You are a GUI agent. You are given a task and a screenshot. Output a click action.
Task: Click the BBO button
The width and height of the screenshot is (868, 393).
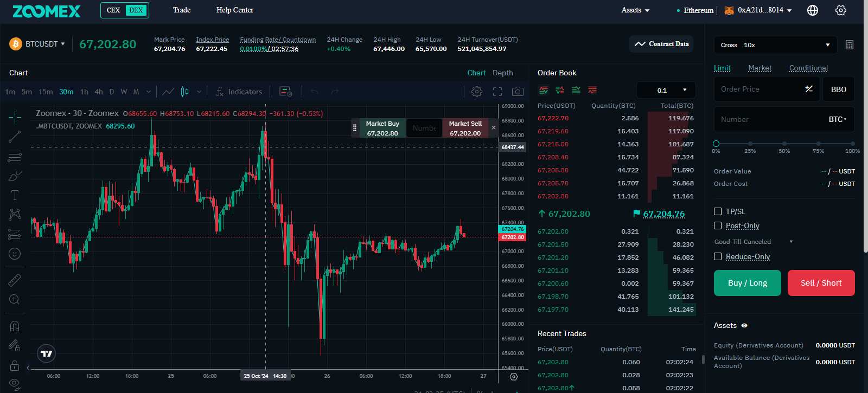(x=839, y=89)
